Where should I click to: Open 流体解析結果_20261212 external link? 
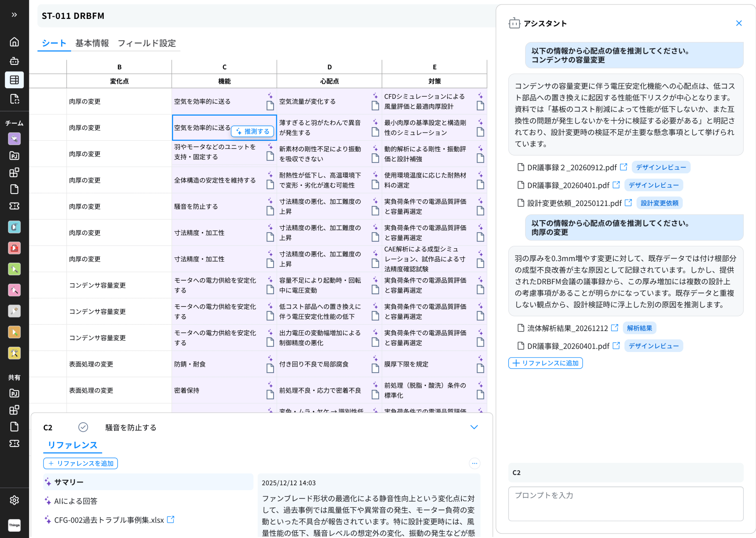click(x=615, y=328)
